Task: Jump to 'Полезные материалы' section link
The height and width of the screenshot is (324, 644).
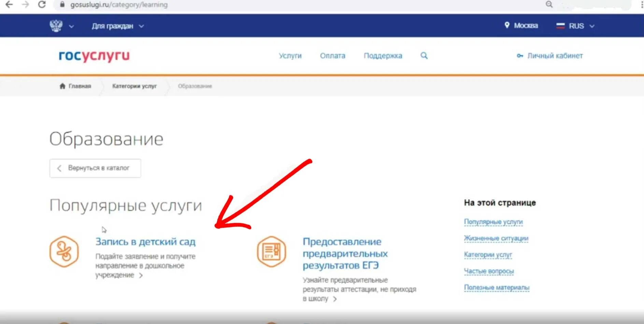Action: click(497, 287)
